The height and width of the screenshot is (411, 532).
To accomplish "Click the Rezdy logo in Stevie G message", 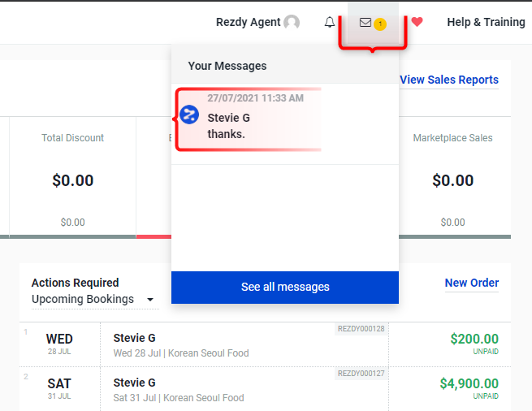I will click(189, 115).
